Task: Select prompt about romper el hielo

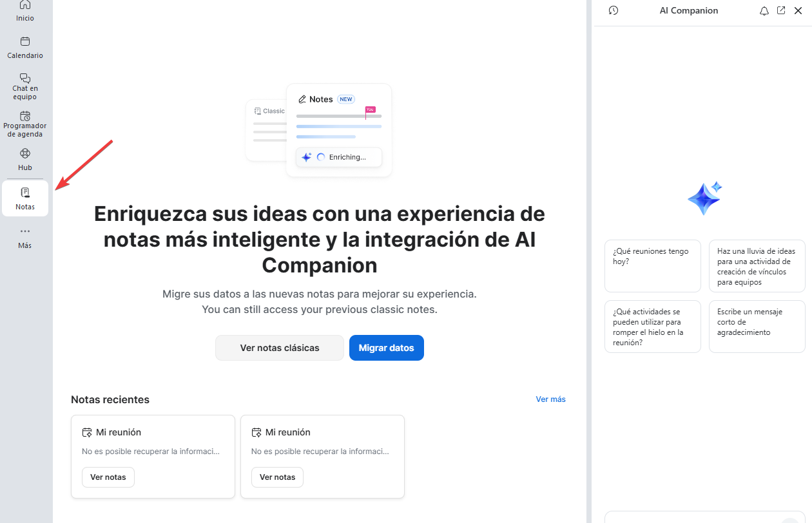Action: [x=653, y=327]
